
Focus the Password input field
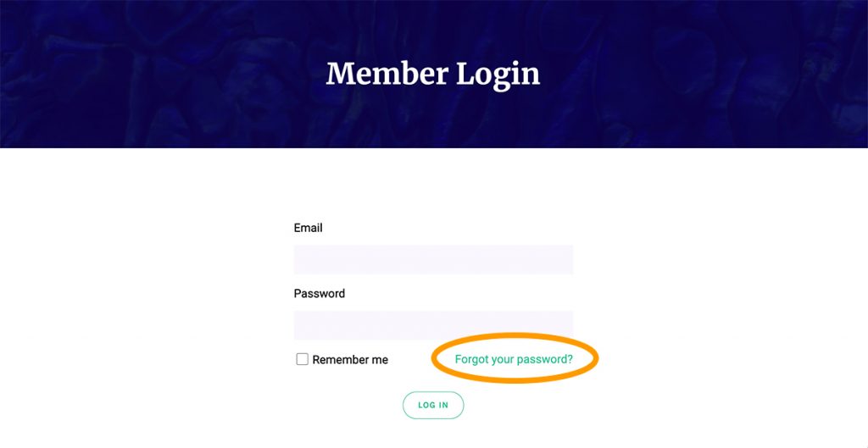click(433, 325)
